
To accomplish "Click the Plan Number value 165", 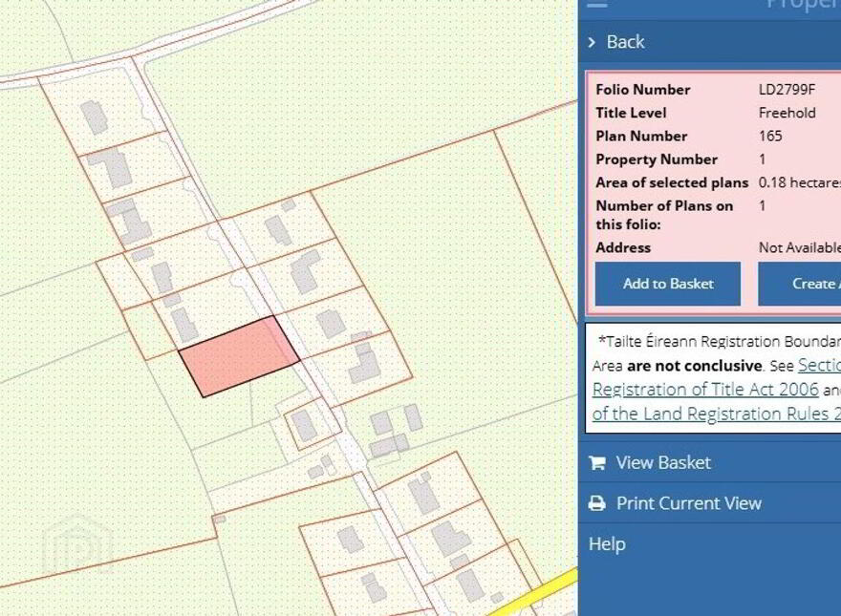I will [x=770, y=137].
